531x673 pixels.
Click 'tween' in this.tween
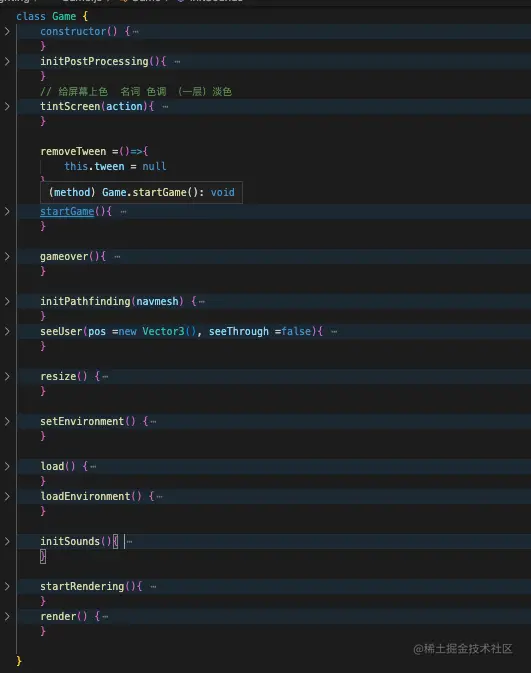click(109, 167)
